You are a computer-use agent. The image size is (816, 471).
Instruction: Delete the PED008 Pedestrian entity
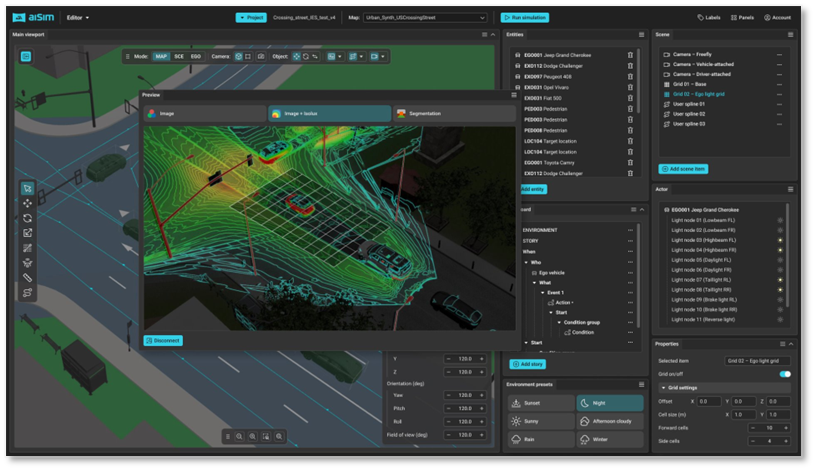(630, 131)
